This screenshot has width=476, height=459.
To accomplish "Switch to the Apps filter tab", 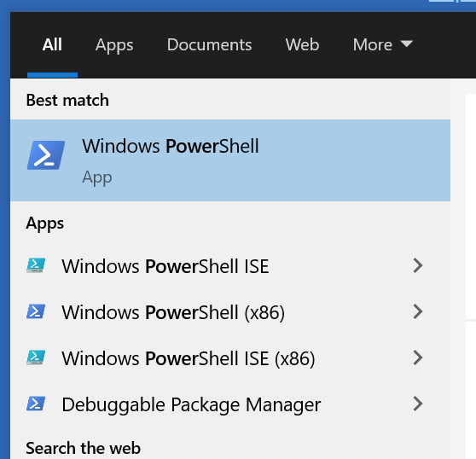I will pos(114,45).
